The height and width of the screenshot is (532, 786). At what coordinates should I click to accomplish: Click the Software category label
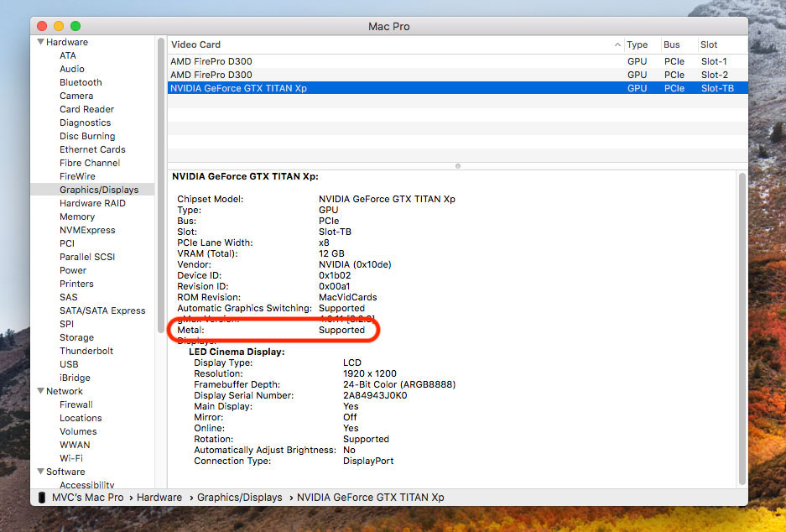pos(65,472)
